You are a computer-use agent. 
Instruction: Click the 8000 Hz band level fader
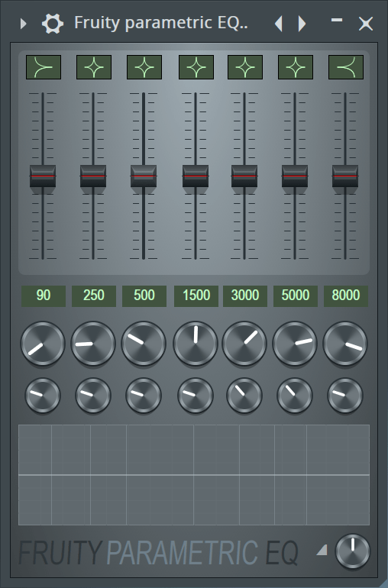point(345,176)
